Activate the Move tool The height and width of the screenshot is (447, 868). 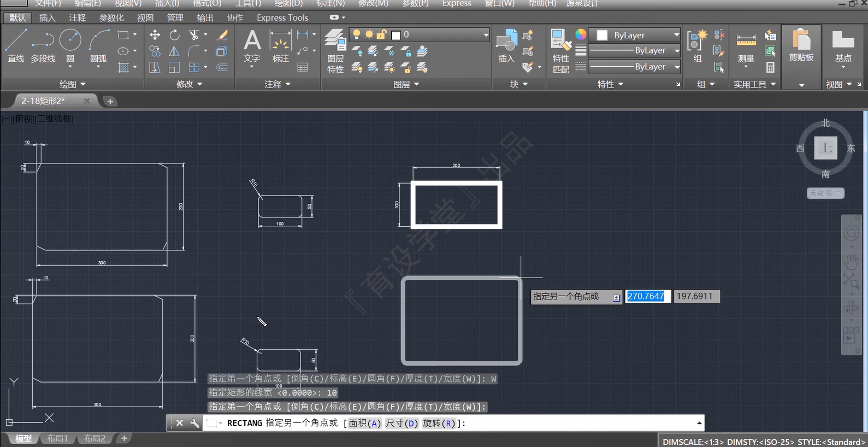pos(155,35)
